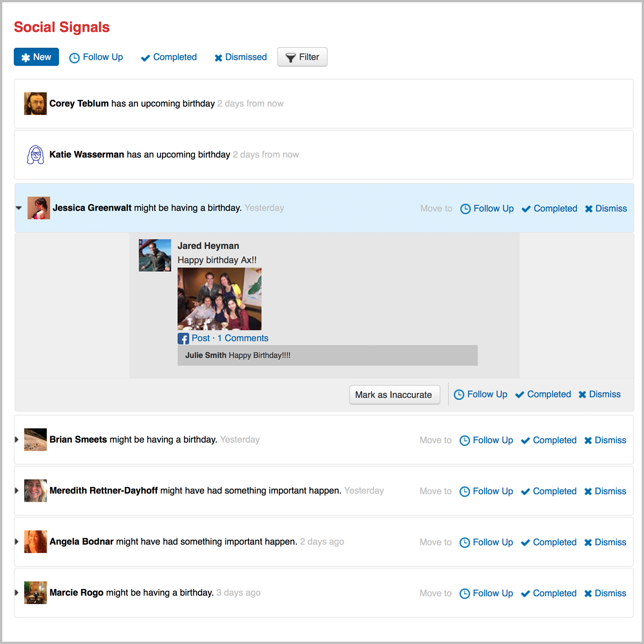Switch to the Completed tab
Screen dimensions: 644x644
click(169, 57)
